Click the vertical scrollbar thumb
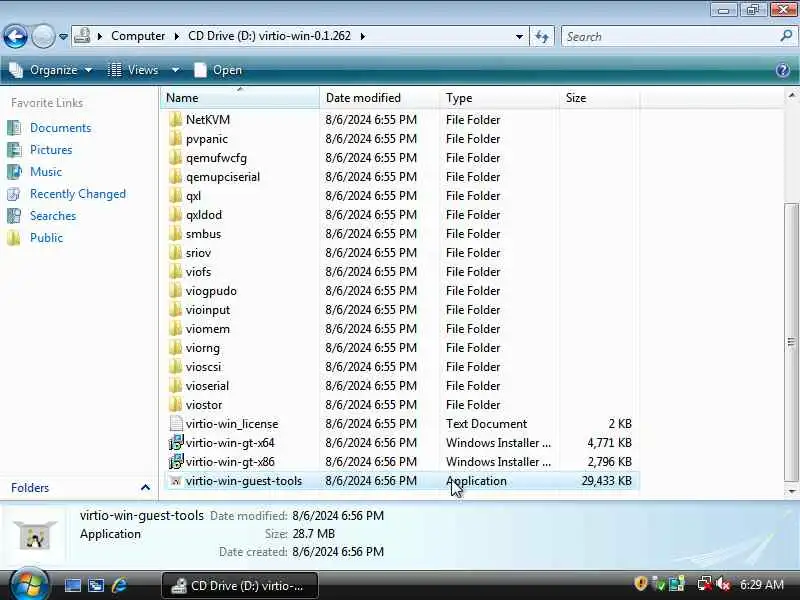Image resolution: width=800 pixels, height=600 pixels. click(x=791, y=342)
